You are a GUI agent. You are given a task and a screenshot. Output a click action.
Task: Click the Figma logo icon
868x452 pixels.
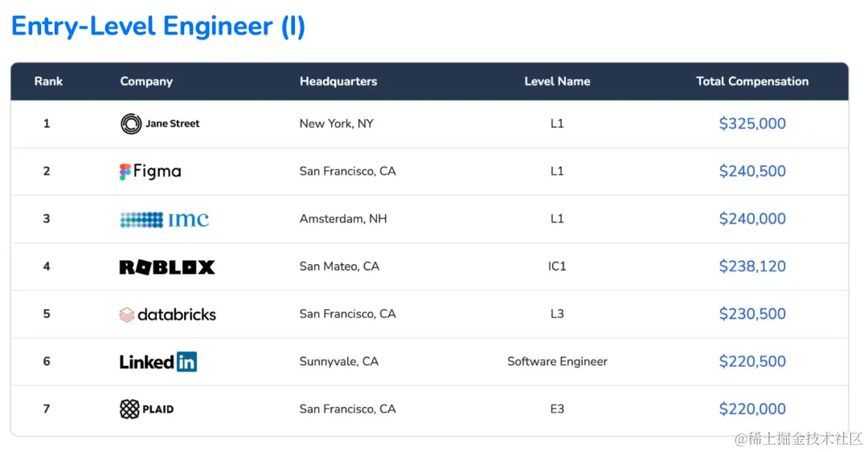coord(125,172)
